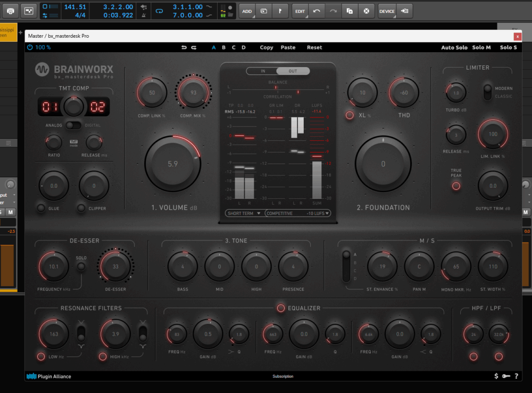Open the COMPETITIVE -10 LUFS dropdown
The height and width of the screenshot is (393, 532).
pos(297,213)
